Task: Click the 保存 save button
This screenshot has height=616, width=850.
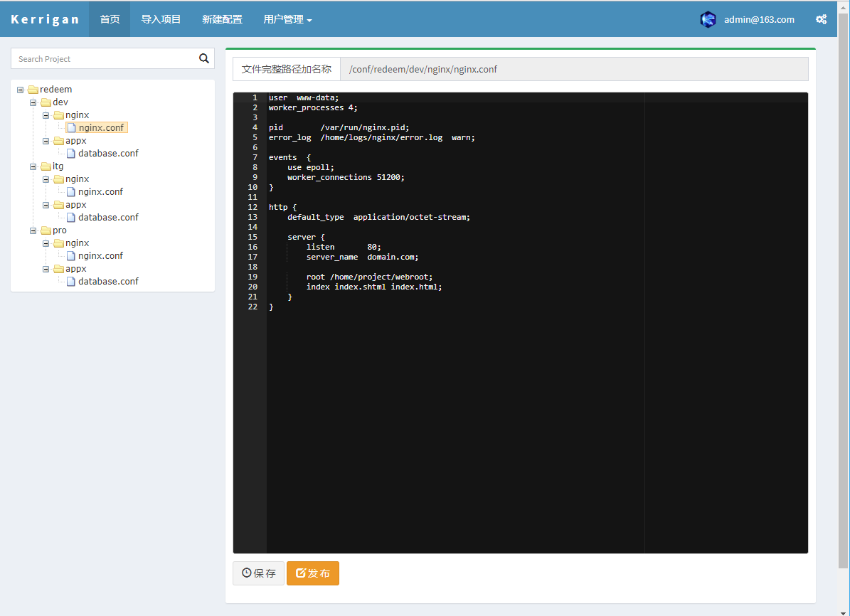Action: click(x=258, y=573)
